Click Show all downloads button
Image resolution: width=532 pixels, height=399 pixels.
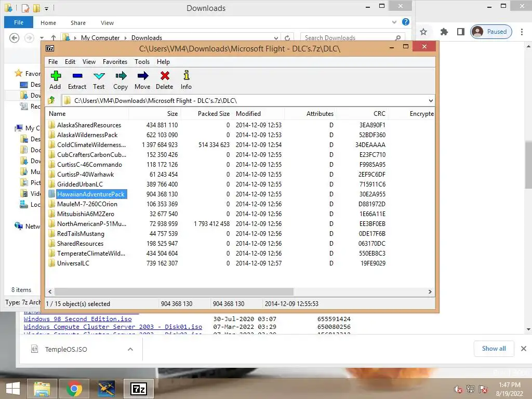coord(494,349)
